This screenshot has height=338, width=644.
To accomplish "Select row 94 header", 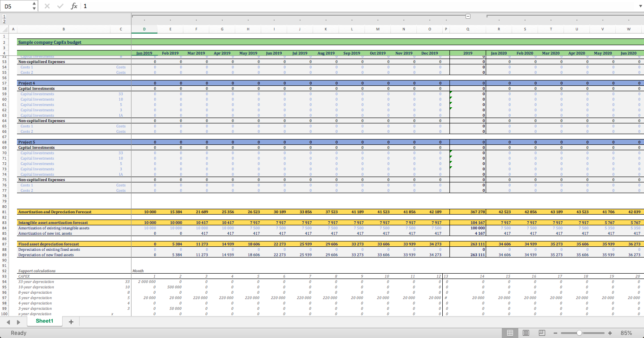I will coord(4,282).
